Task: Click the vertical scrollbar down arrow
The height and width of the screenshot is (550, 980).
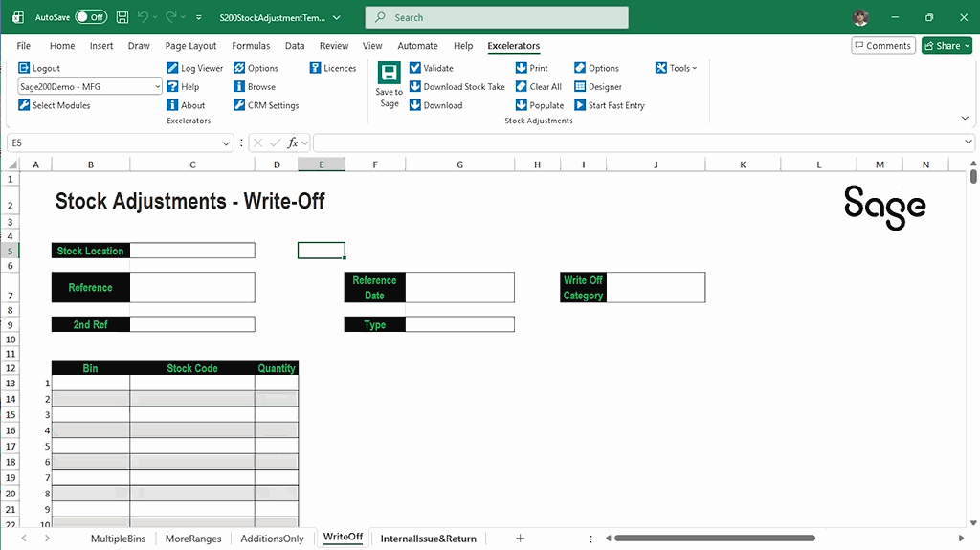Action: click(973, 523)
